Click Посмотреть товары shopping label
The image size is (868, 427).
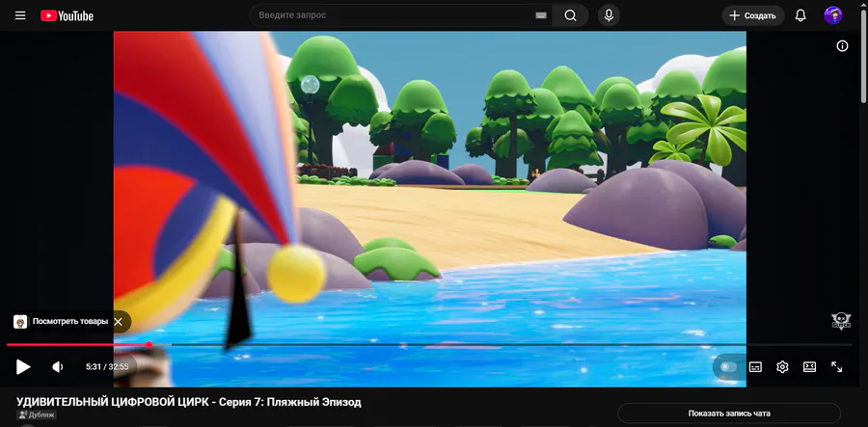pyautogui.click(x=69, y=321)
